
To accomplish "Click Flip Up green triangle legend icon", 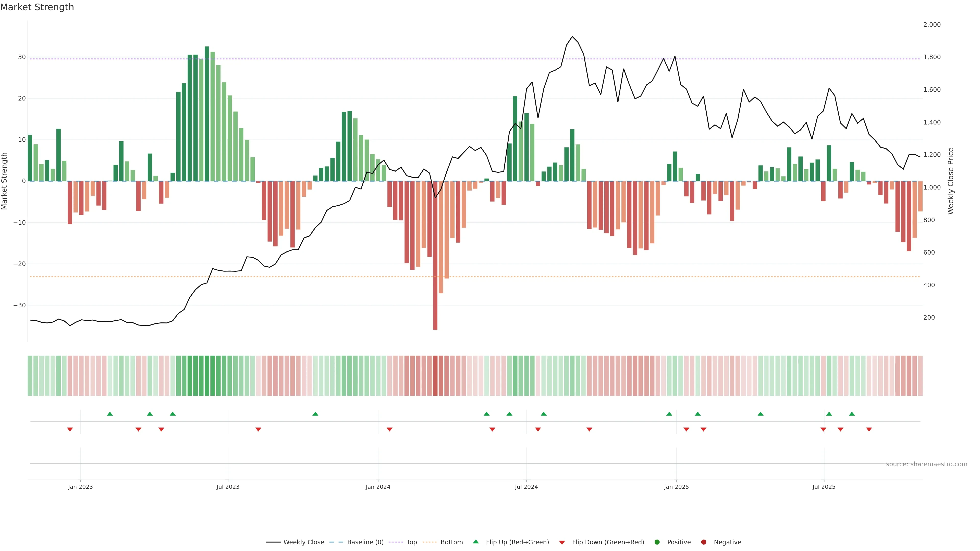I will [475, 542].
